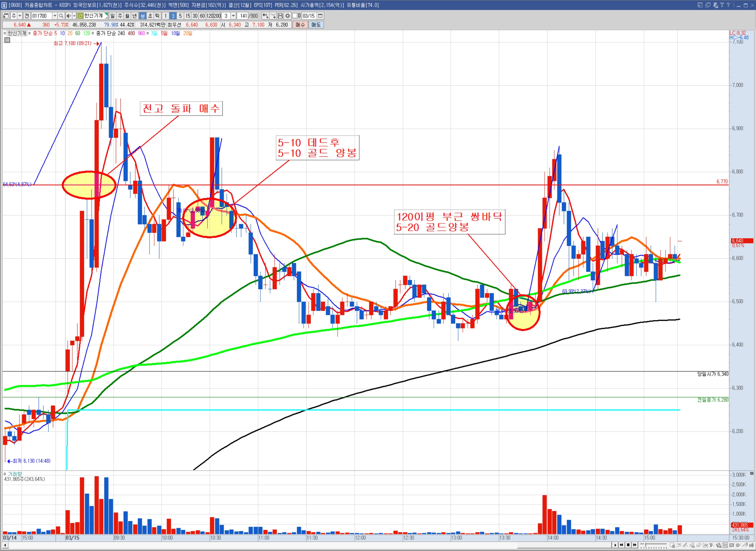Viewport: 756px width, 551px height.
Task: Select the 15 minute interval tab
Action: (x=188, y=16)
